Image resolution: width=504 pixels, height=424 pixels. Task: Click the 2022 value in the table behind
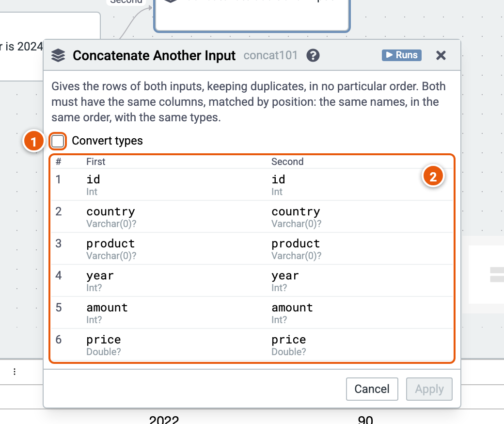point(164,420)
